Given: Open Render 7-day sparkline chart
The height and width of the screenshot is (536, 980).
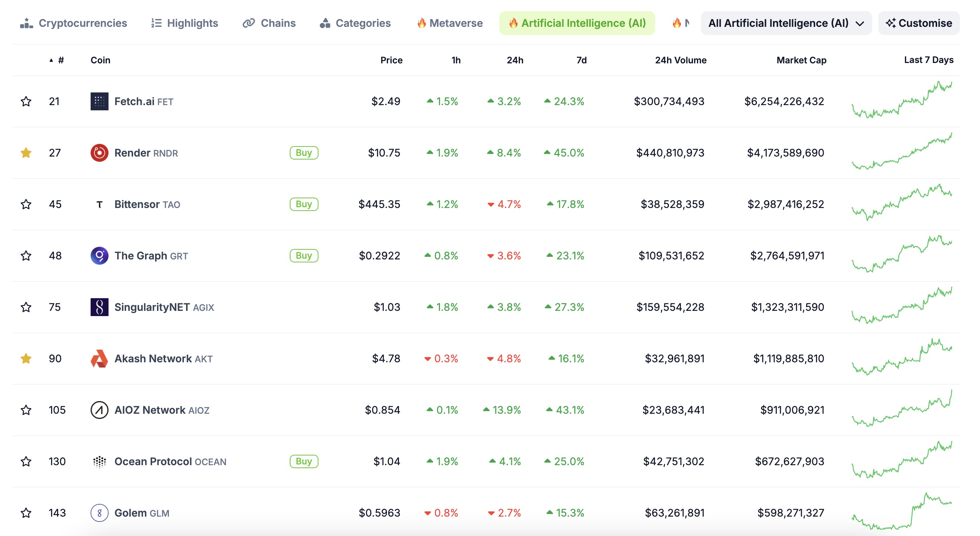Looking at the screenshot, I should pos(902,151).
